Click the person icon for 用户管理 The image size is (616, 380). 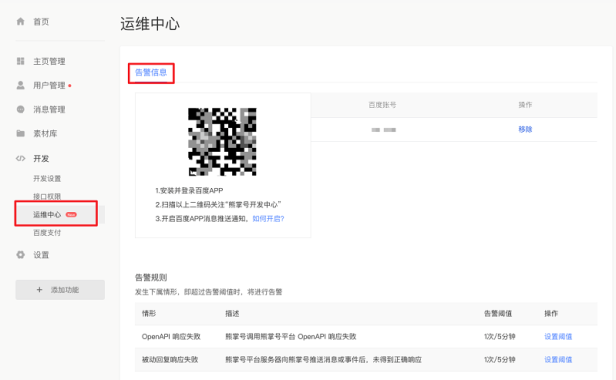(20, 85)
